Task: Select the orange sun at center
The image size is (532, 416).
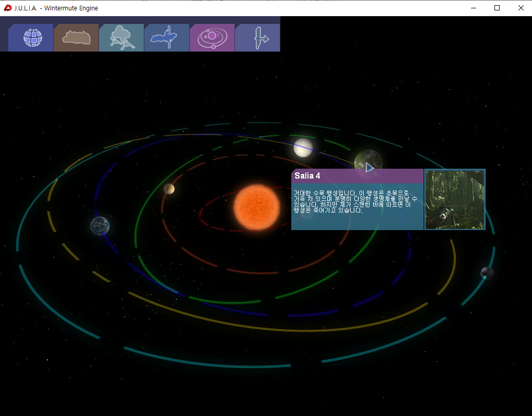Action: coord(257,207)
